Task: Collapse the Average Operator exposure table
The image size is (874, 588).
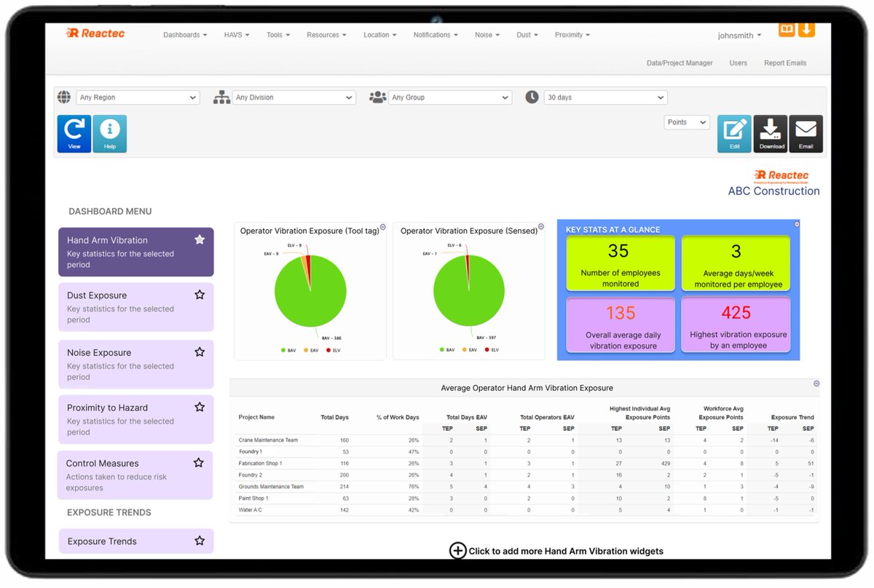Action: (816, 384)
